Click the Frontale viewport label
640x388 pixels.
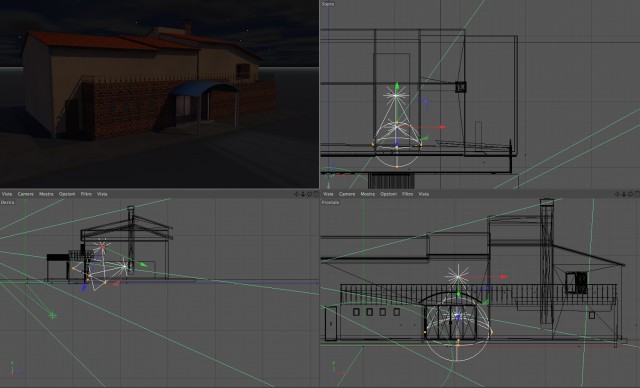point(330,202)
